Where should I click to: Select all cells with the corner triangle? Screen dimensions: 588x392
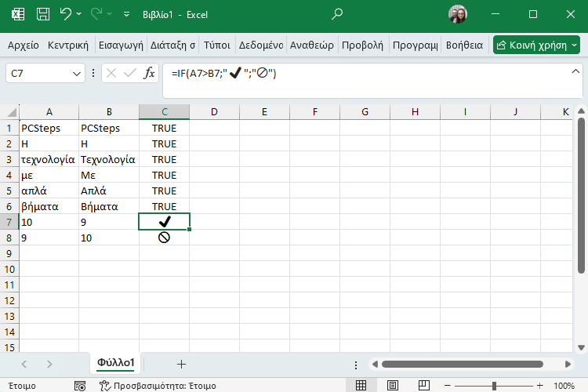tap(11, 112)
